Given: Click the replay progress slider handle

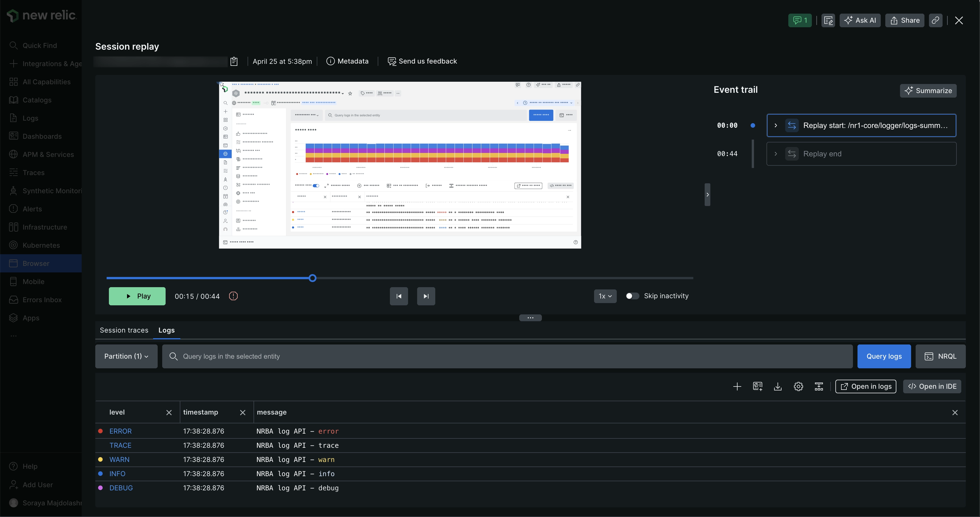Looking at the screenshot, I should coord(312,278).
